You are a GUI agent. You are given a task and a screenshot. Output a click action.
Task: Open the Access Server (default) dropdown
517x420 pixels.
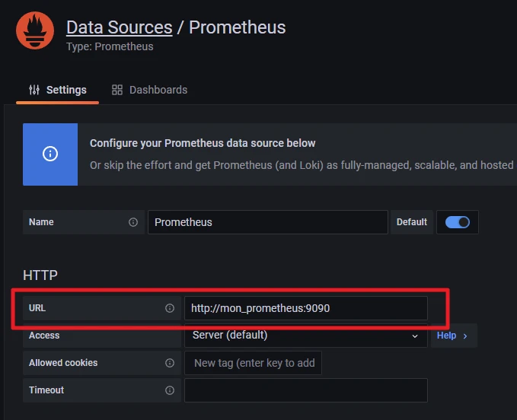[305, 336]
